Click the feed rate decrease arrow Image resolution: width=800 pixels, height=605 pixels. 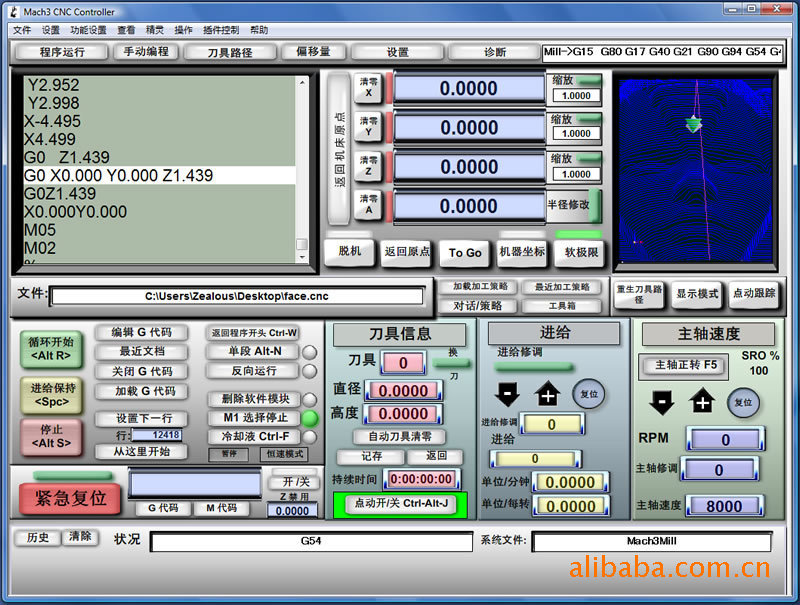505,394
